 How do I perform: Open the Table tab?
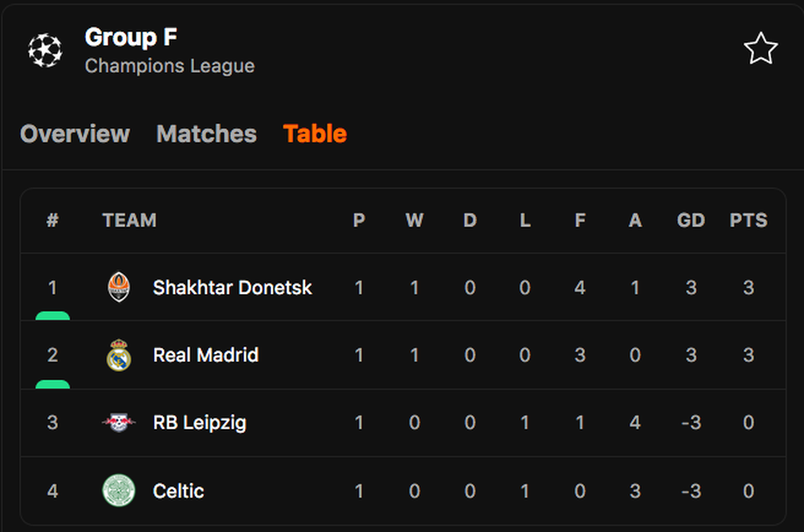(x=315, y=133)
